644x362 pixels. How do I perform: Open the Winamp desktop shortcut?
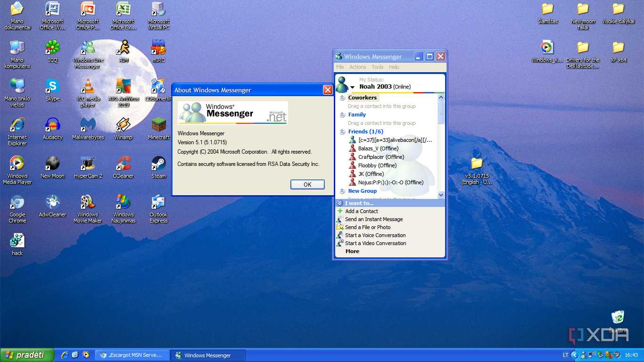point(124,129)
